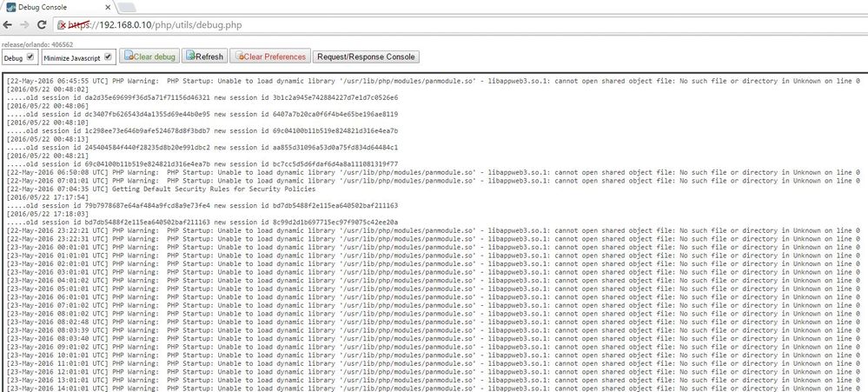Select the Debug Console tab

point(58,8)
